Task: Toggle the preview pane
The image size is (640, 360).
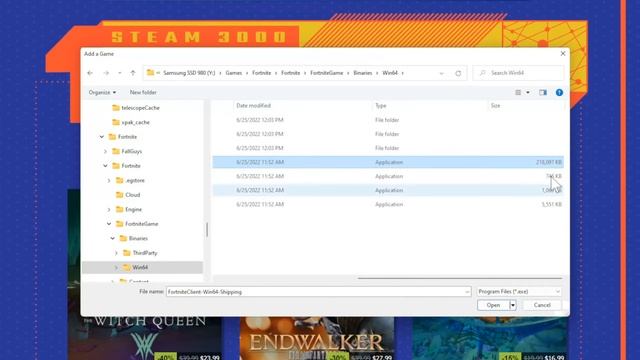Action: (x=542, y=93)
